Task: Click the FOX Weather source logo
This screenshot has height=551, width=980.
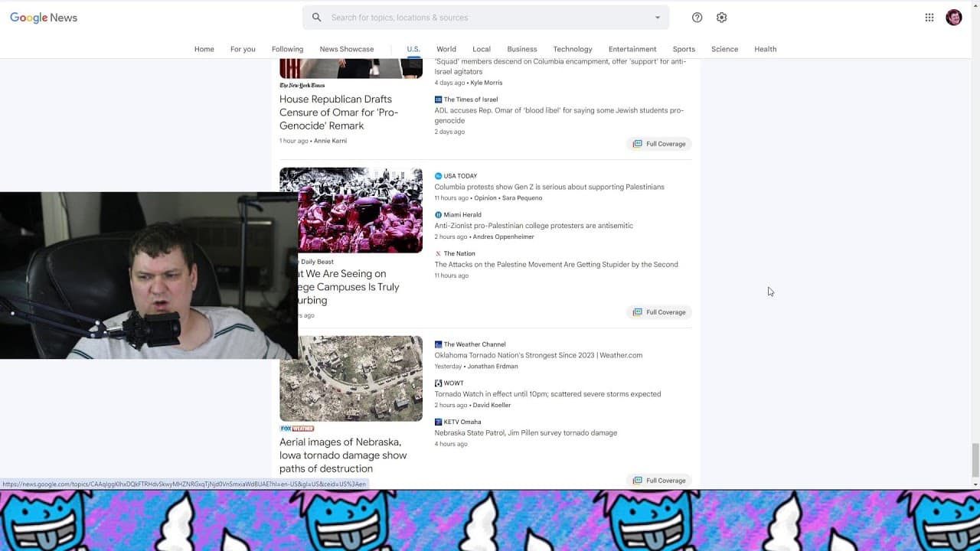Action: pyautogui.click(x=297, y=429)
